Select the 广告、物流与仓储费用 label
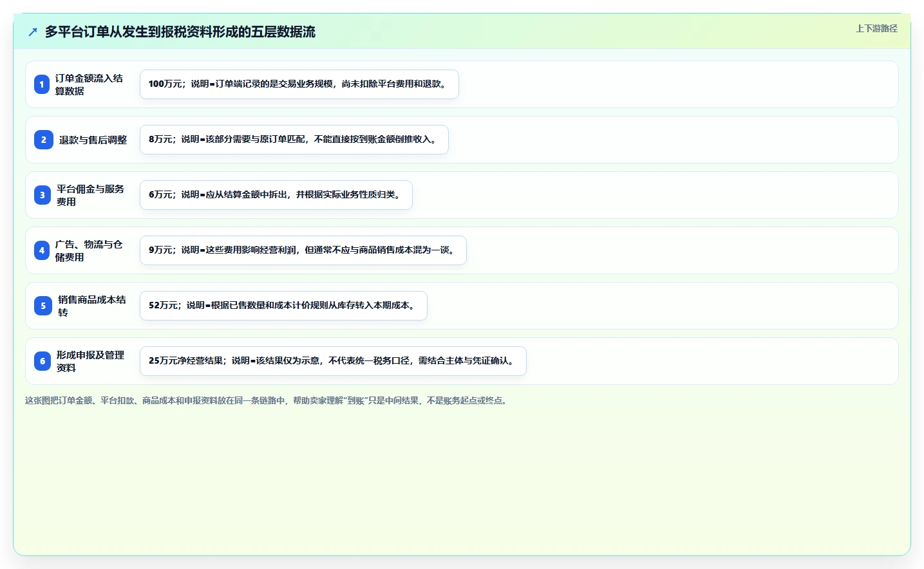Screen dimensions: 924x569 pos(89,250)
